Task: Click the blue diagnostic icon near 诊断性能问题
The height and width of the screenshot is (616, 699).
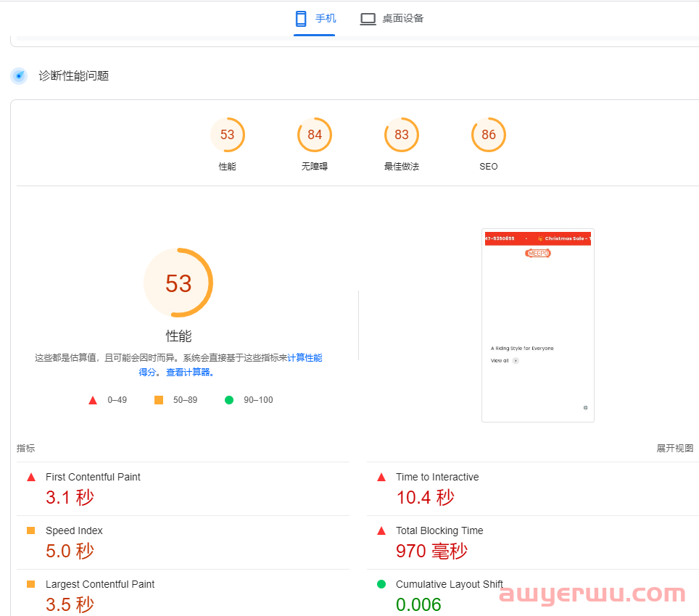Action: (19, 75)
